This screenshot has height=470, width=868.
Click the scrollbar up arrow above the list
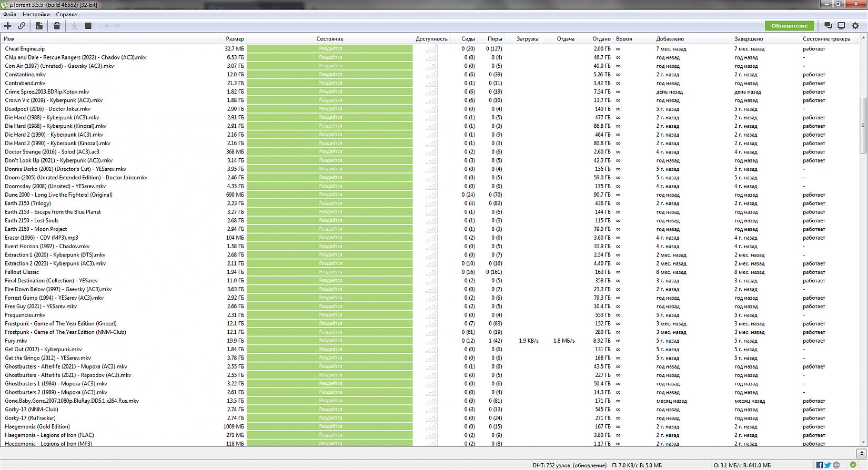863,39
